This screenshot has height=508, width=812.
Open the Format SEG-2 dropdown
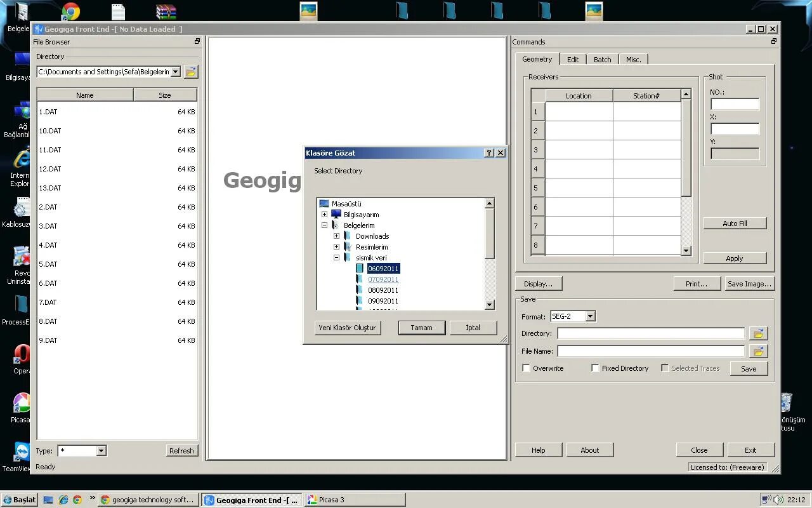point(590,316)
